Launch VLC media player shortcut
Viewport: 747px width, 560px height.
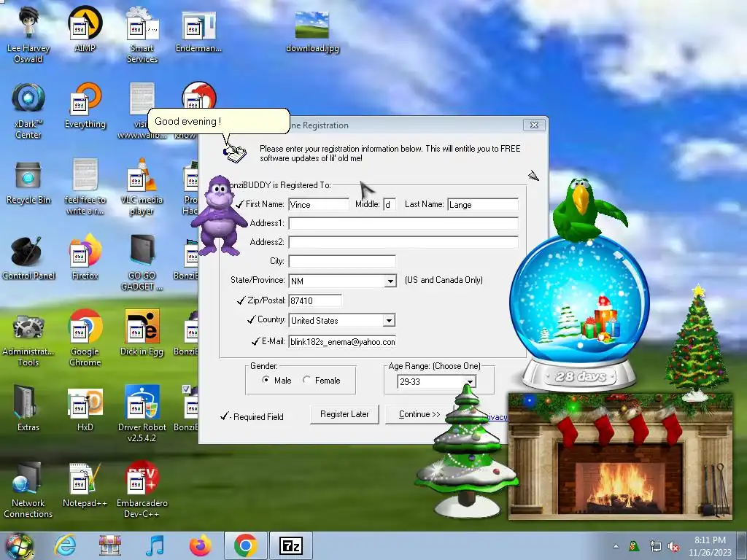(142, 187)
